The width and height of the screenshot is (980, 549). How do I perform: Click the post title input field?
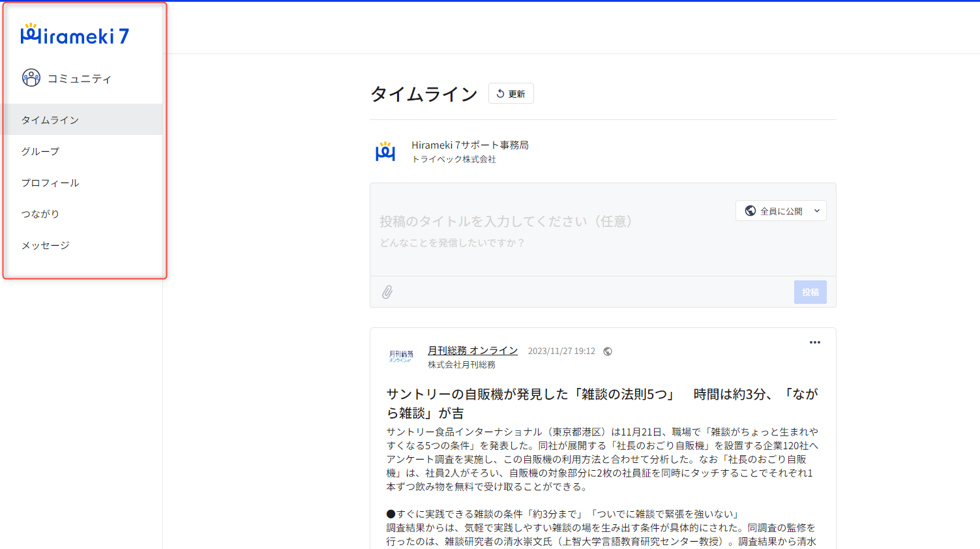click(506, 222)
